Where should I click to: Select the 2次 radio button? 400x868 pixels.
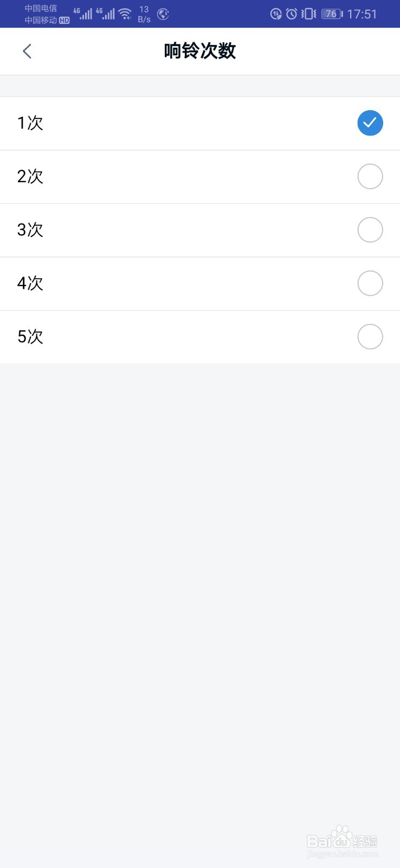tap(370, 176)
